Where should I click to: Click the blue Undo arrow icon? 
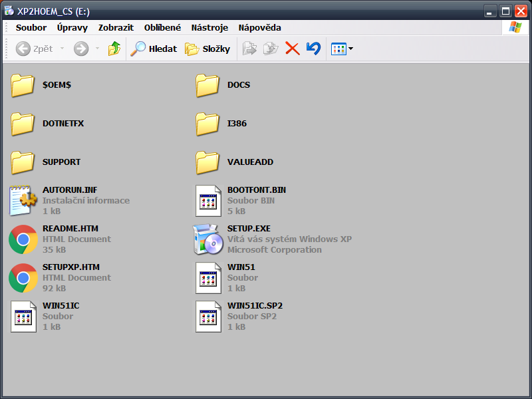pos(313,49)
